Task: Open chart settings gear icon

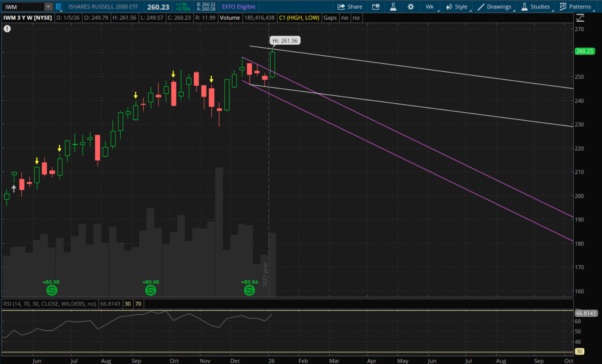Action: [411, 7]
